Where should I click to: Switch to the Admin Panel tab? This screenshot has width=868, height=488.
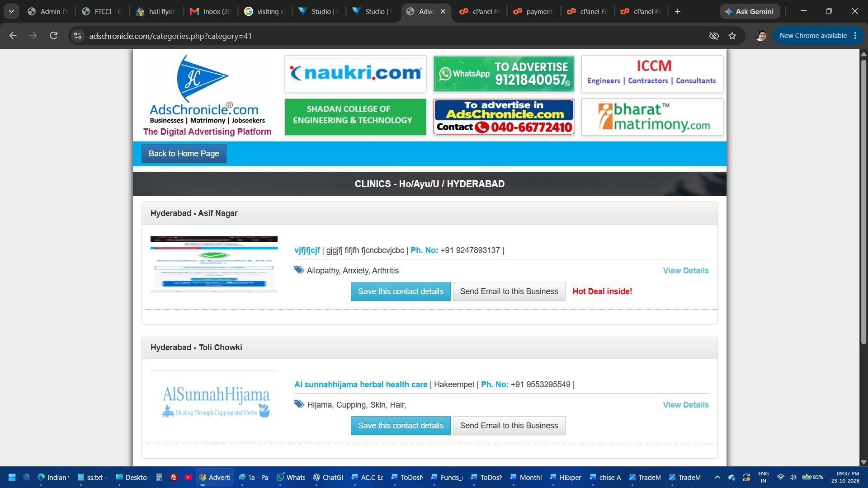[x=48, y=11]
